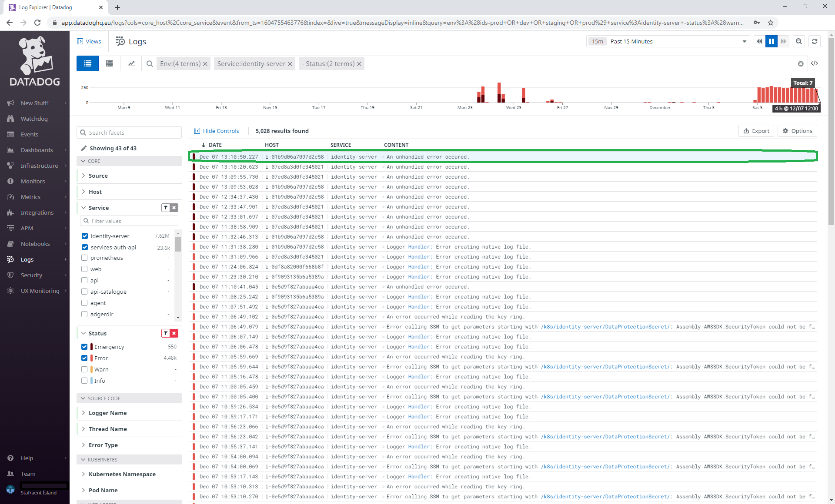The height and width of the screenshot is (504, 835).
Task: Open the Options menu
Action: [x=798, y=131]
